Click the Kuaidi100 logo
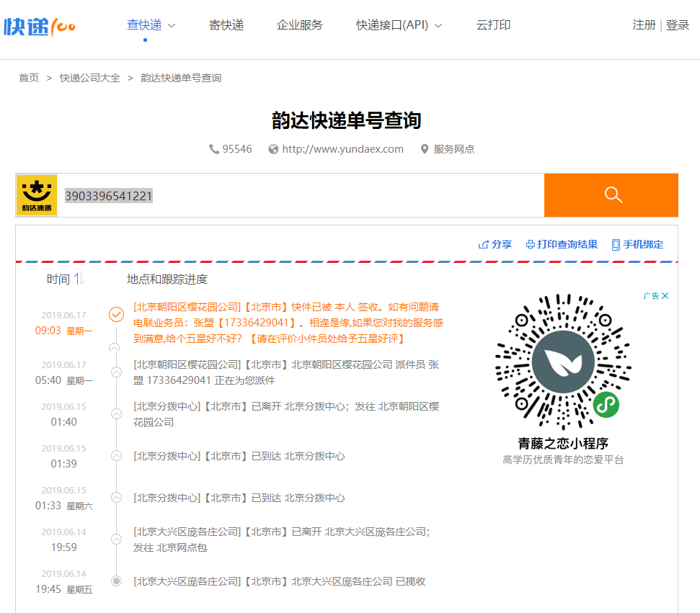 point(39,27)
